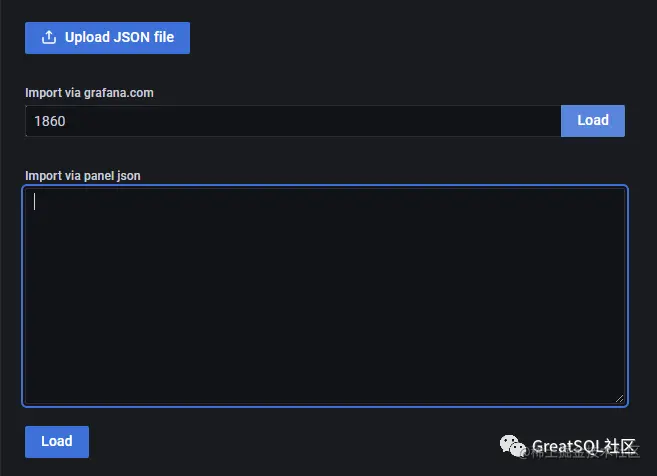The width and height of the screenshot is (657, 476).
Task: Load dashboard from grafana.com ID
Action: [x=592, y=121]
